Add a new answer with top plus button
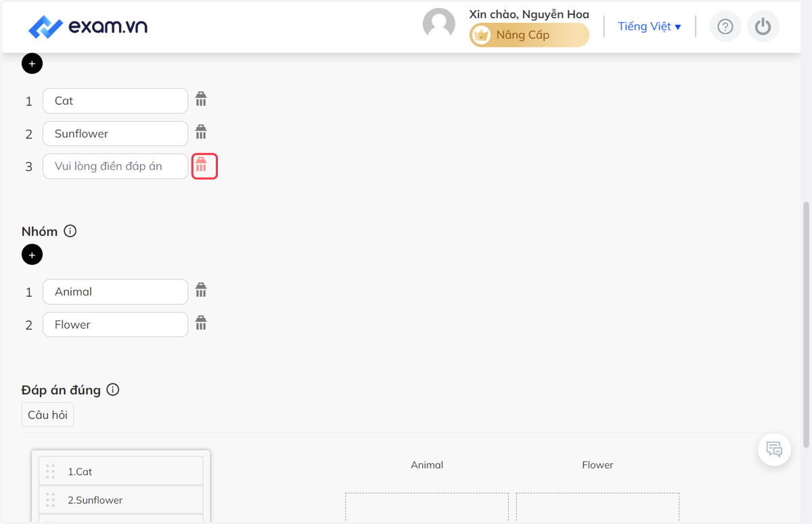The width and height of the screenshot is (812, 524). (32, 64)
